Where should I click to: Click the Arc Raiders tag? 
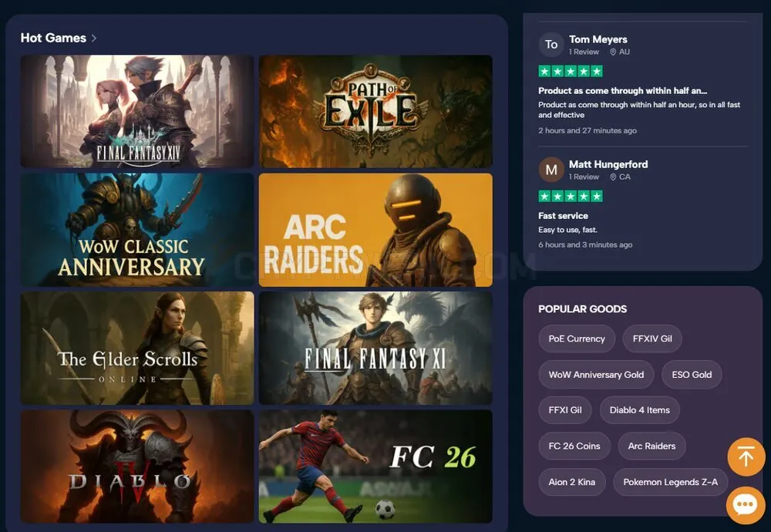pos(651,446)
